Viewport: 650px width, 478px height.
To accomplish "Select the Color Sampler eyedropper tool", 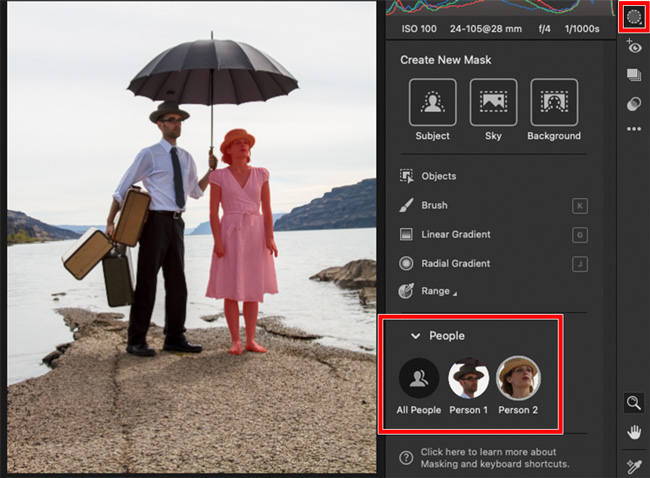I will pyautogui.click(x=634, y=466).
